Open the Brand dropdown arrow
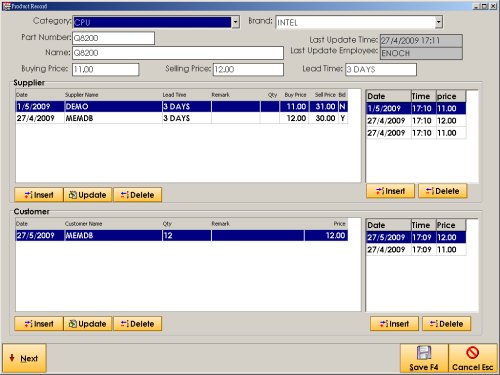Screen dimensions: 500x375 click(x=439, y=22)
